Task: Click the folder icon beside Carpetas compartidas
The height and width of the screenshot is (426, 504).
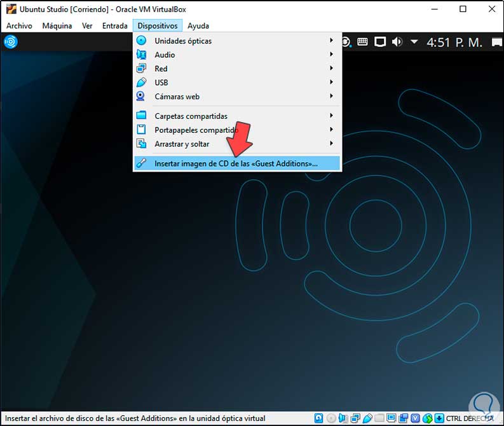Action: tap(142, 115)
